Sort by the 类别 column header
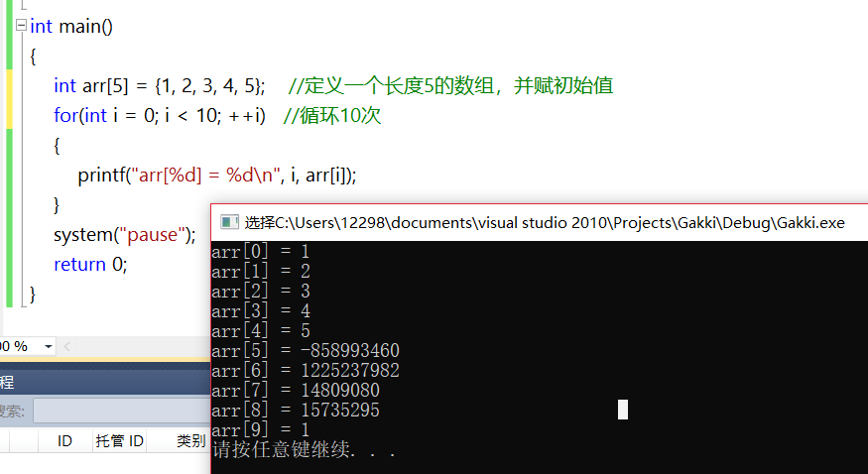Viewport: 868px width, 474px height. [191, 441]
